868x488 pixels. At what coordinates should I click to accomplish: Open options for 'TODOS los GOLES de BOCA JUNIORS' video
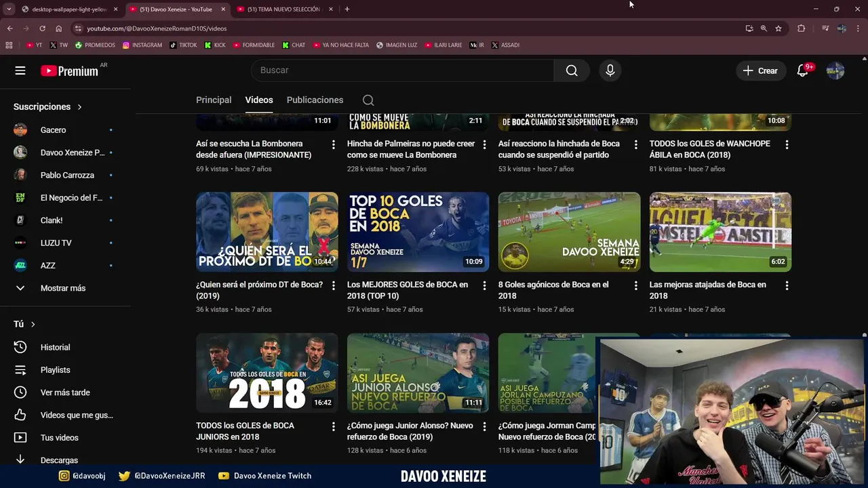[x=333, y=426]
